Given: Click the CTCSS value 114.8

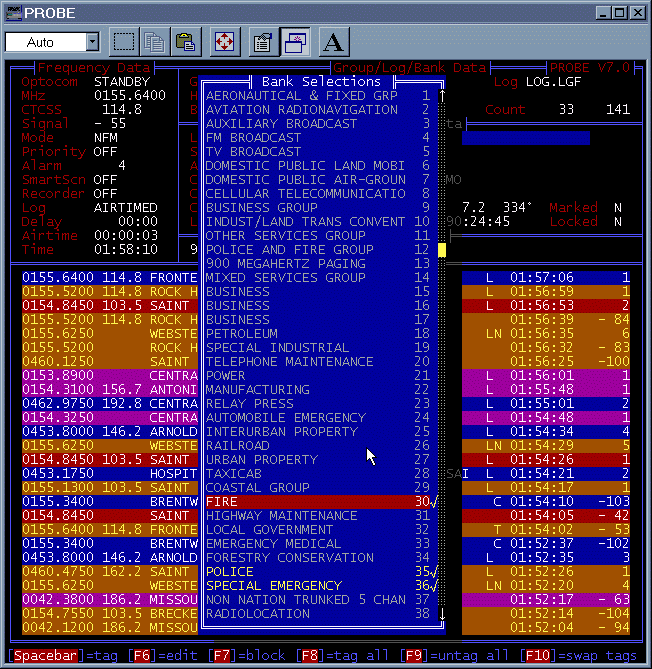Looking at the screenshot, I should 122,109.
